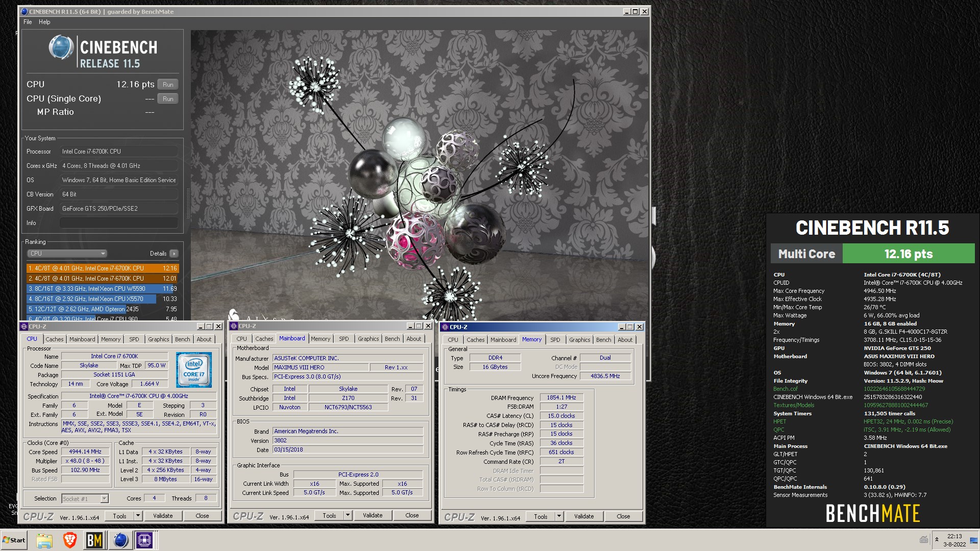Click Validate in Memory CPU-Z window

pos(584,517)
